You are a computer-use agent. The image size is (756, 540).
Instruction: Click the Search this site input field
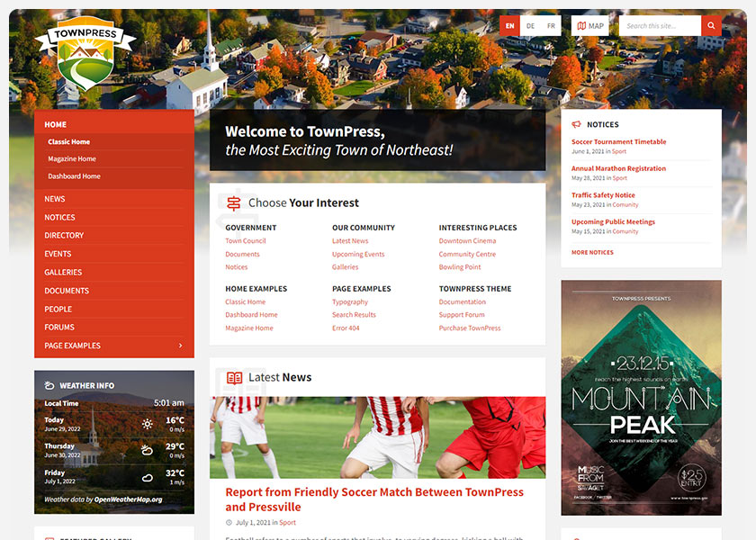(x=660, y=25)
